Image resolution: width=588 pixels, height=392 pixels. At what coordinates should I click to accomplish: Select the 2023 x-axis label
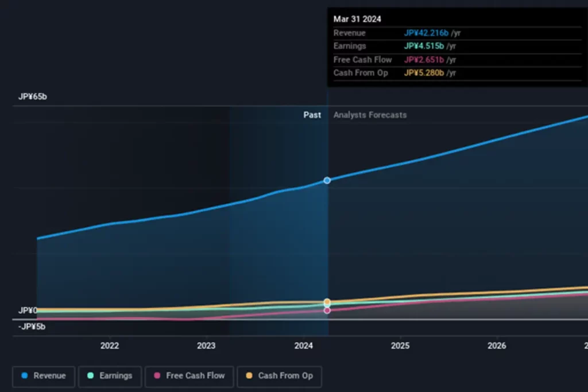pos(206,346)
